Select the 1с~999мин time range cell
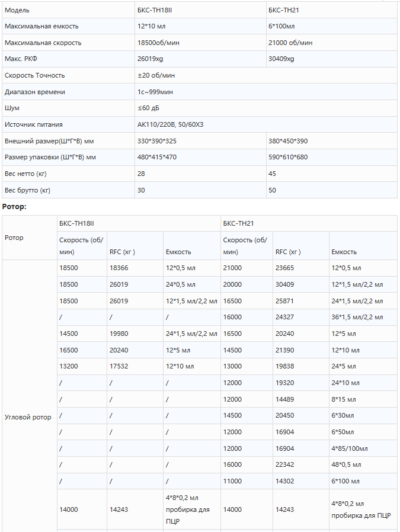The height and width of the screenshot is (532, 400). 155,92
